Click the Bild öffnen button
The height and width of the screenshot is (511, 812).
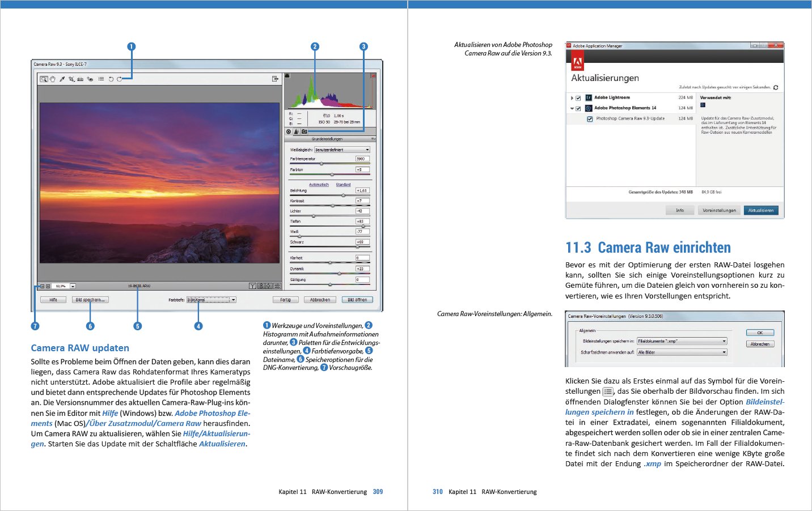coord(357,300)
